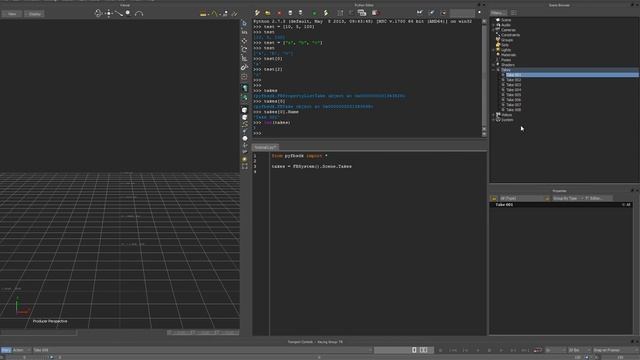This screenshot has height=360, width=640.
Task: Select Take 003 in Scene Browser
Action: point(513,85)
